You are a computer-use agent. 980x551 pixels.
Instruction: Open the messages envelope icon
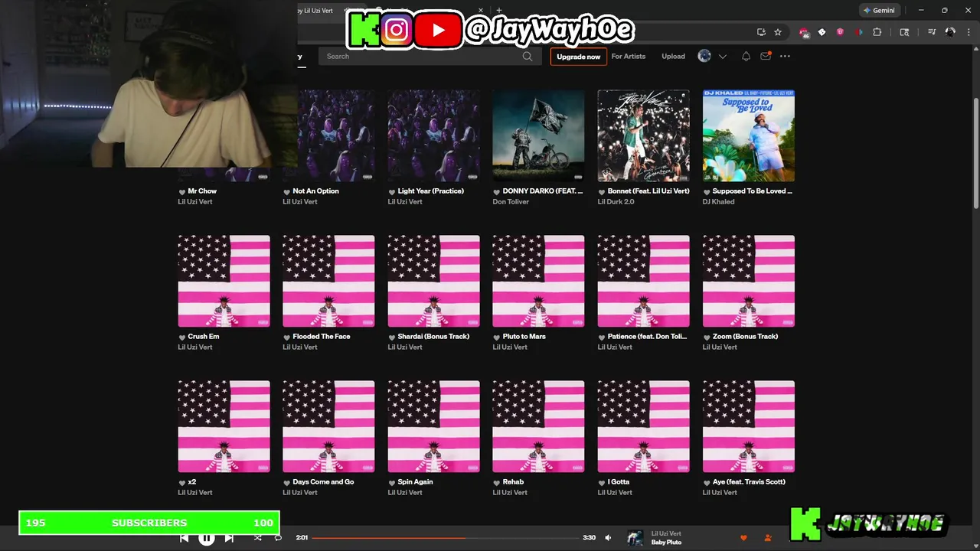coord(765,56)
